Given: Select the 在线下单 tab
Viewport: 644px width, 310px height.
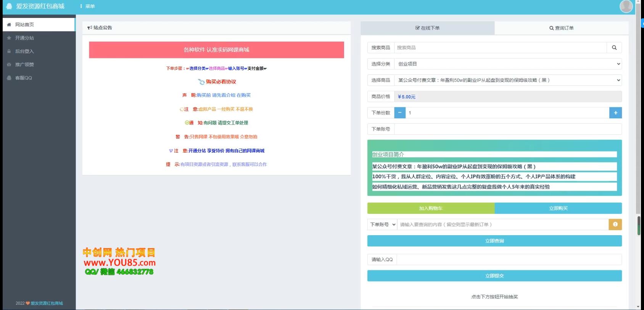Looking at the screenshot, I should (427, 28).
